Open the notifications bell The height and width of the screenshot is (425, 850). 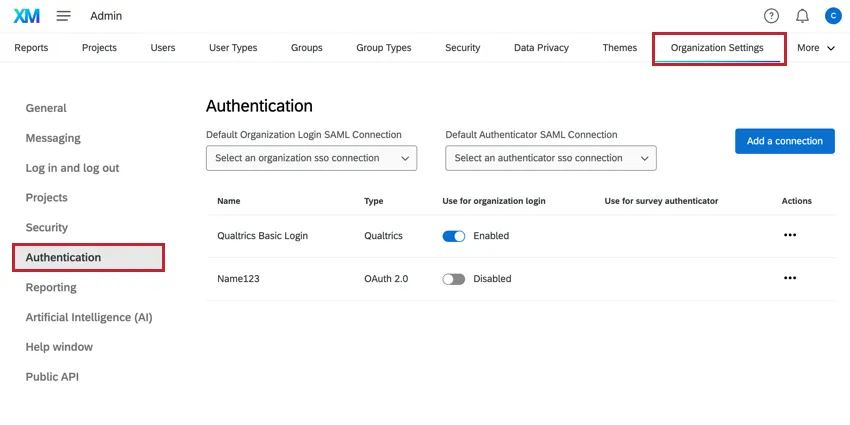click(x=802, y=16)
